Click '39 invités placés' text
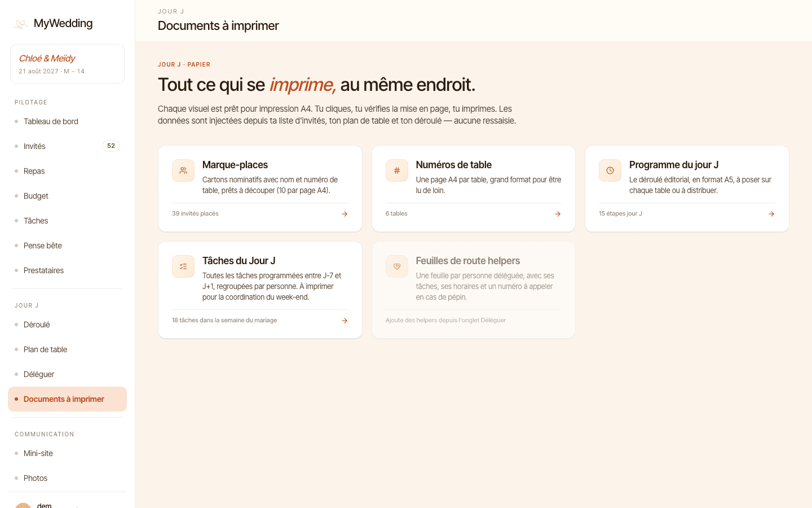The height and width of the screenshot is (508, 812). pyautogui.click(x=195, y=213)
